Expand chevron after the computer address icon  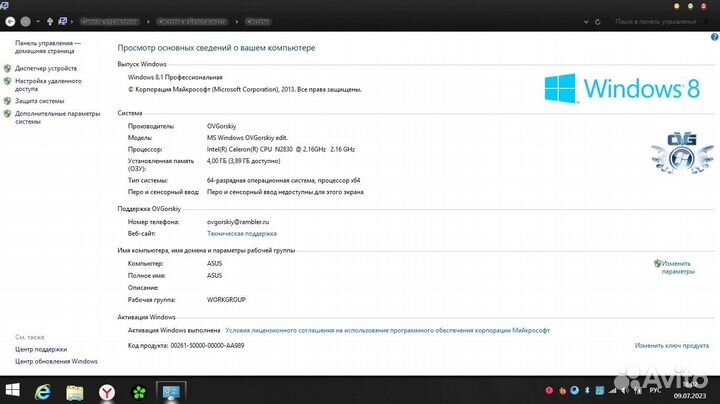[x=72, y=22]
